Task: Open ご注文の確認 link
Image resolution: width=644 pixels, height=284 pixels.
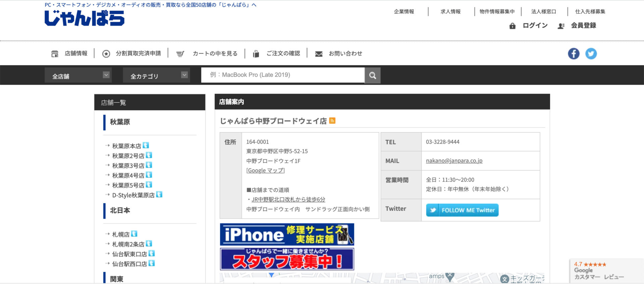Action: [283, 53]
